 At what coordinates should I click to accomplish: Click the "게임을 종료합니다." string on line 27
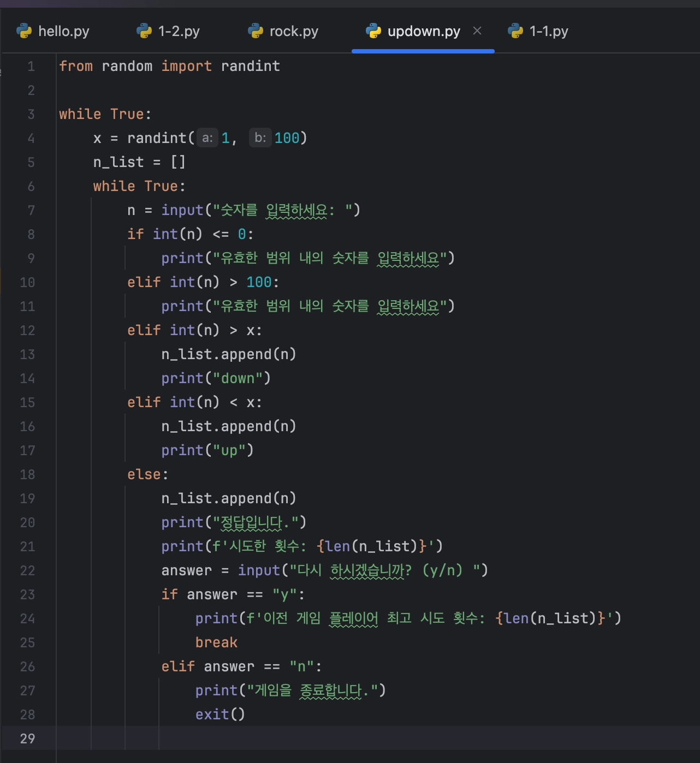pos(312,691)
